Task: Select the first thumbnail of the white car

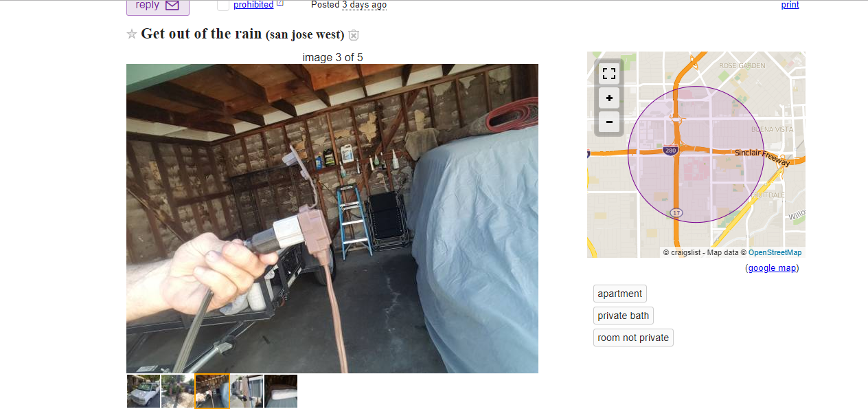Action: click(x=144, y=391)
